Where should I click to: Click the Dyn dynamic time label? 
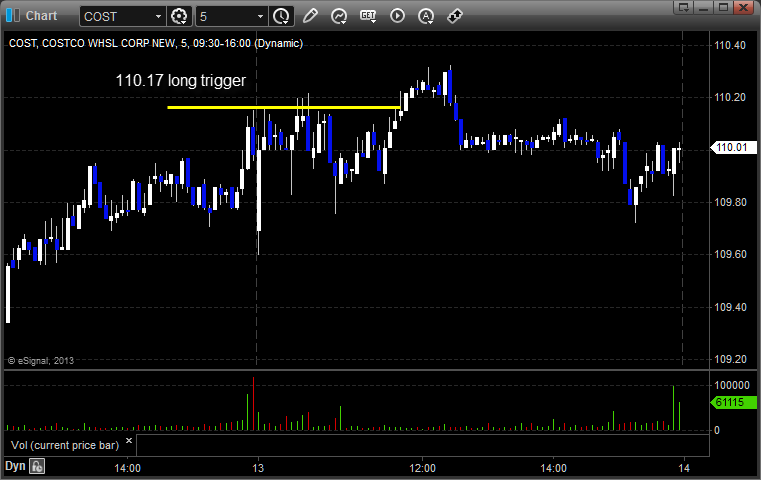coord(15,466)
